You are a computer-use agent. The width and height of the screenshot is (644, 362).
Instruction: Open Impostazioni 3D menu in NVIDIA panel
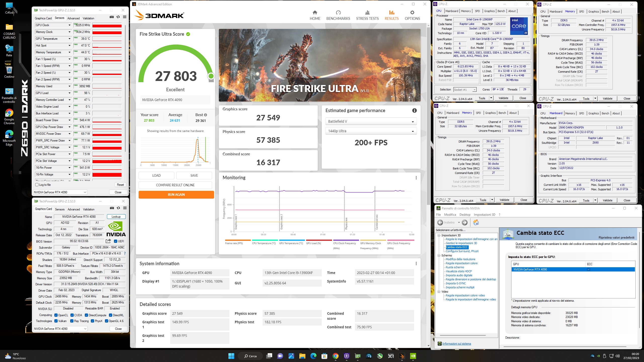tap(485, 215)
